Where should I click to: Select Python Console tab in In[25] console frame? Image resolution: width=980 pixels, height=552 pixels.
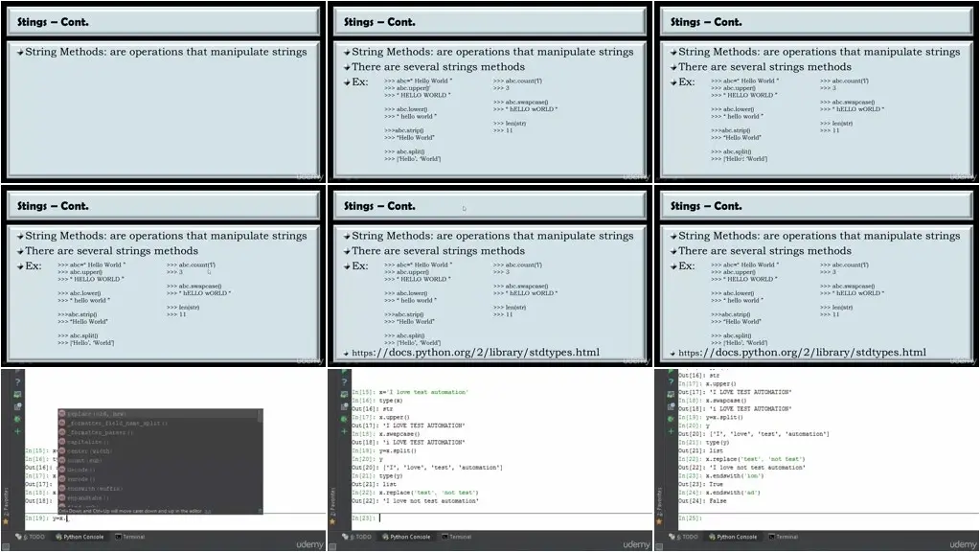(733, 537)
